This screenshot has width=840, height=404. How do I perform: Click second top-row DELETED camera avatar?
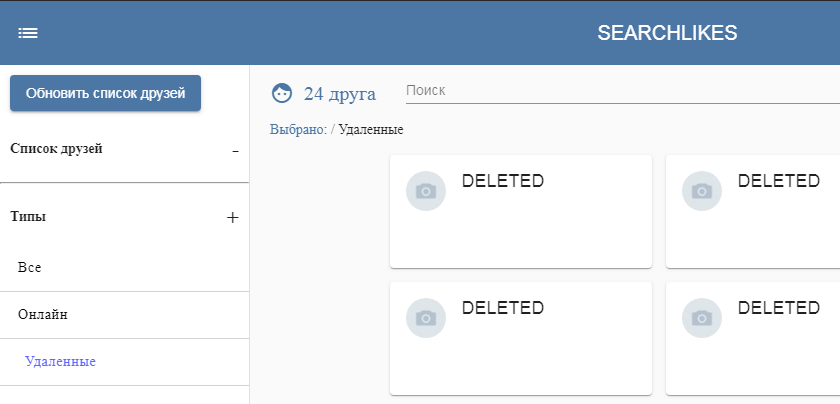[702, 191]
